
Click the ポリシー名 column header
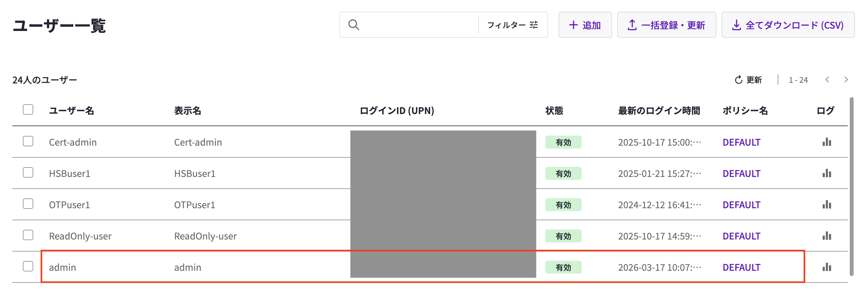(745, 111)
